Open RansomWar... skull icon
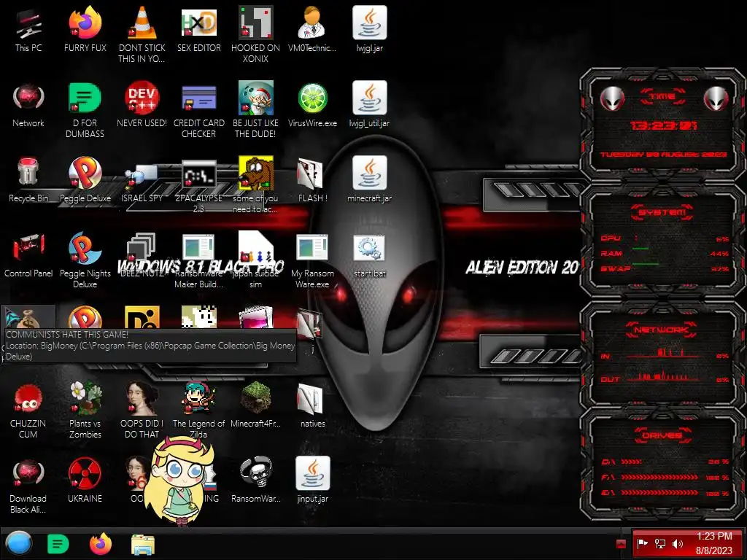The width and height of the screenshot is (747, 560). [x=255, y=473]
